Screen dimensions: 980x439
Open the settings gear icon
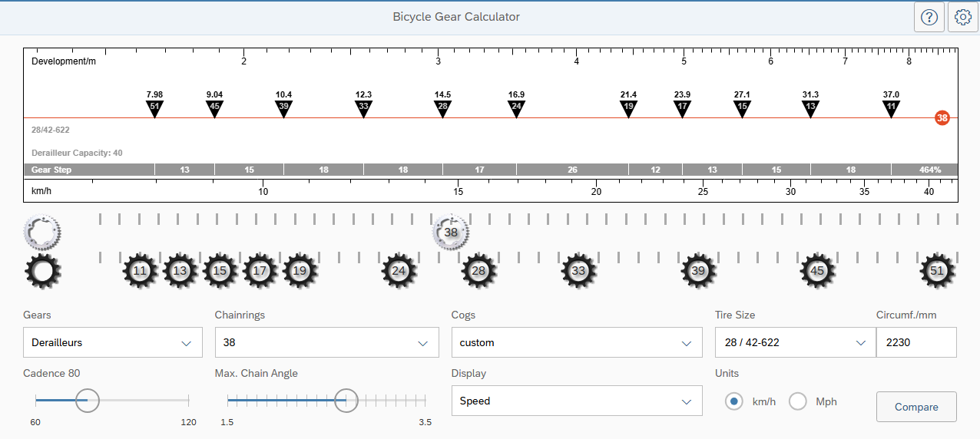(x=963, y=17)
